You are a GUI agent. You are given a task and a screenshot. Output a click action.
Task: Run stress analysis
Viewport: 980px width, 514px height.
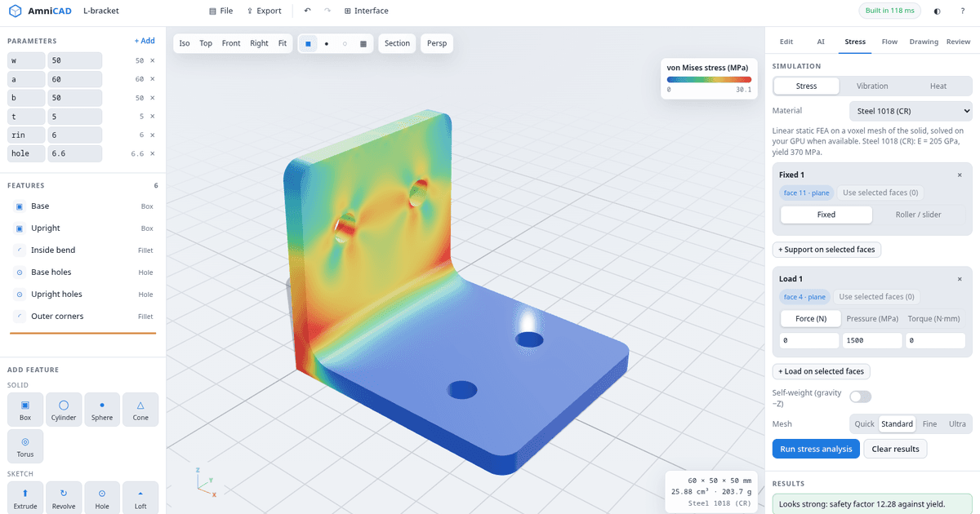click(816, 449)
